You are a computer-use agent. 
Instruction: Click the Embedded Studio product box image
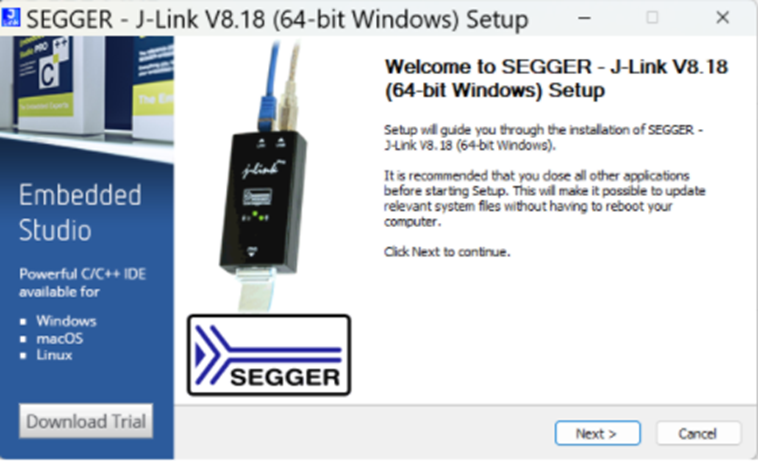point(87,85)
